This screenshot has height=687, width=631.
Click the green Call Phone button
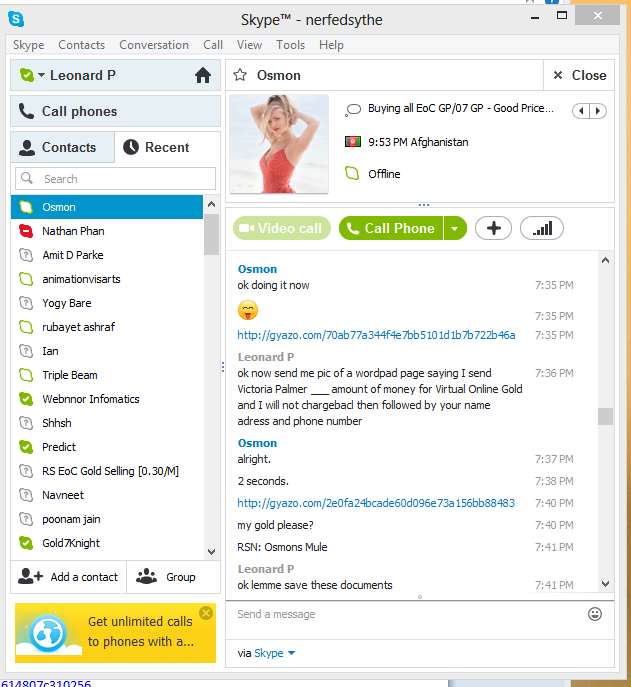pos(391,228)
